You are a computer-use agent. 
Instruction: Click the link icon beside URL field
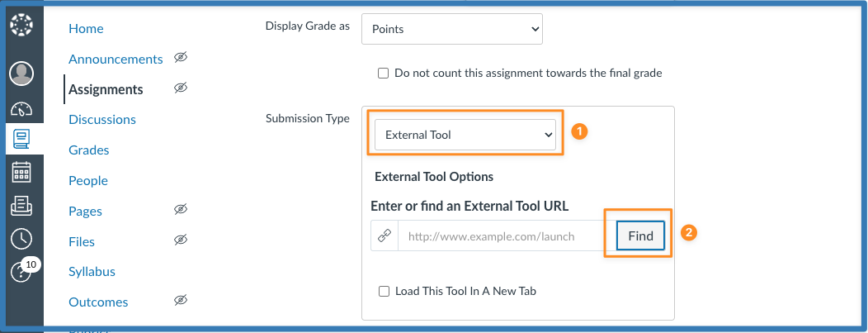(384, 236)
